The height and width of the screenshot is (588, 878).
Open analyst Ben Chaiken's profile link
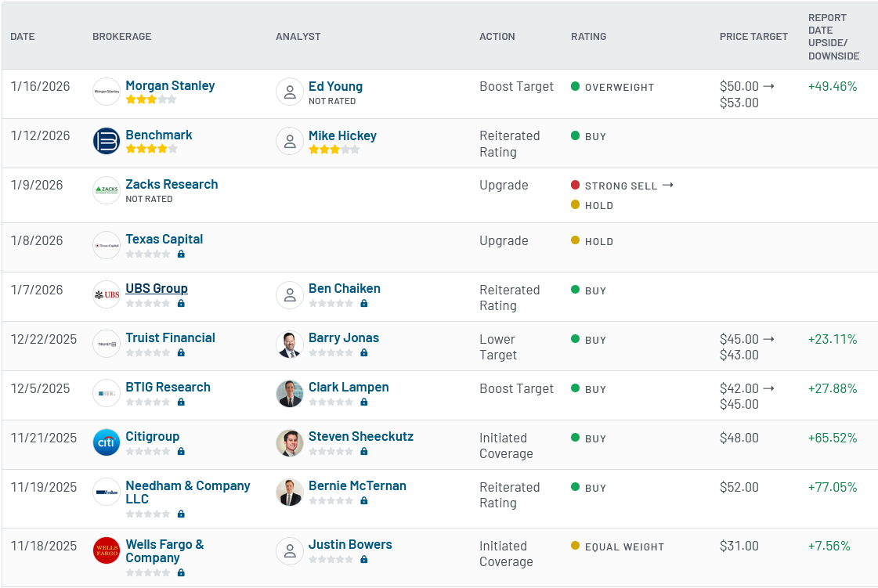[x=345, y=288]
